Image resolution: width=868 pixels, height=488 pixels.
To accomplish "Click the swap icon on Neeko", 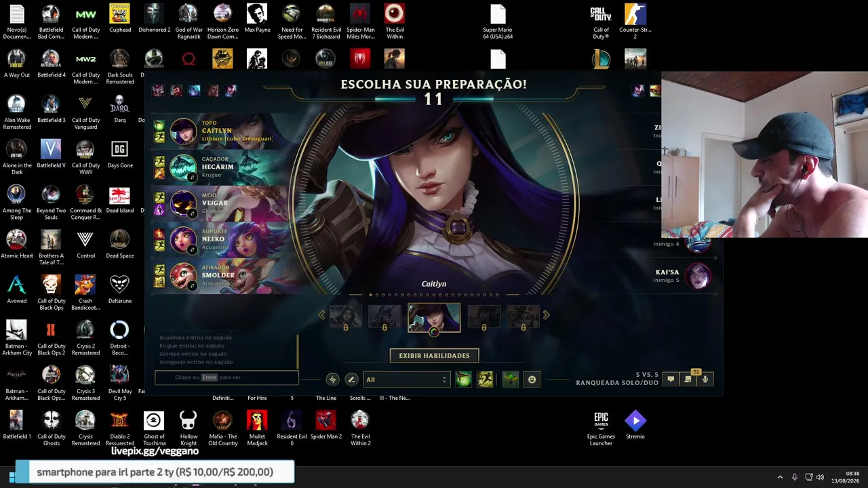I will [x=193, y=249].
